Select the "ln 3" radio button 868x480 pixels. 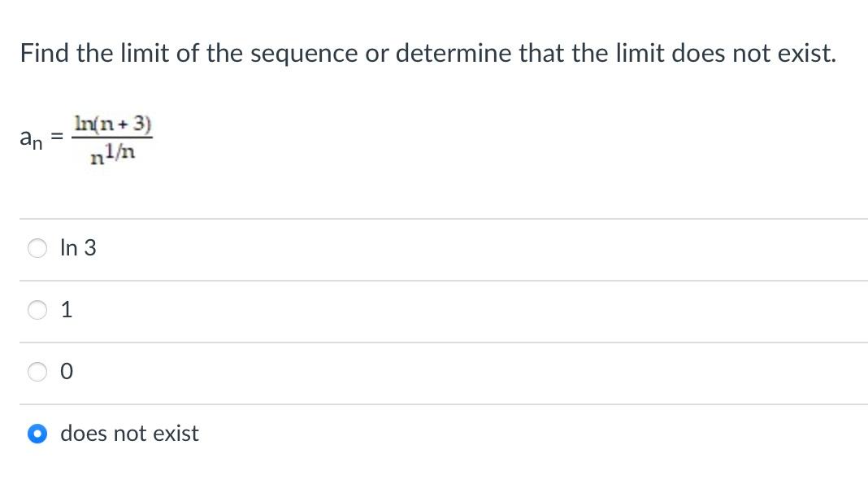(37, 248)
